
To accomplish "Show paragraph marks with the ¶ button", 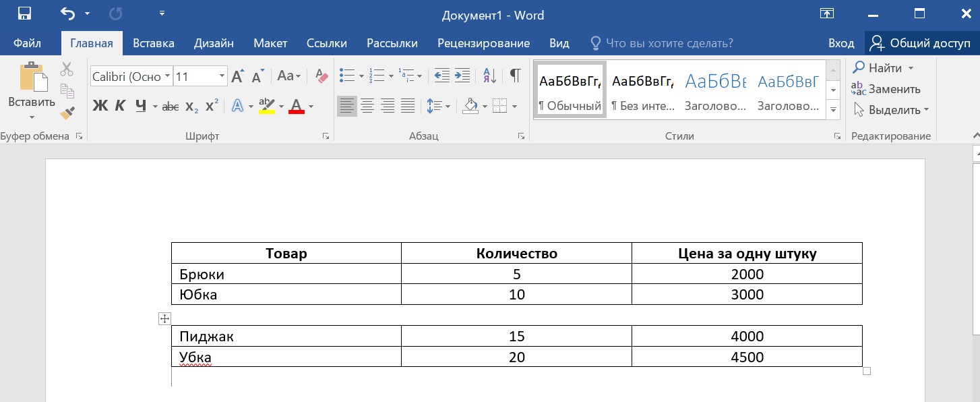I will tap(515, 76).
